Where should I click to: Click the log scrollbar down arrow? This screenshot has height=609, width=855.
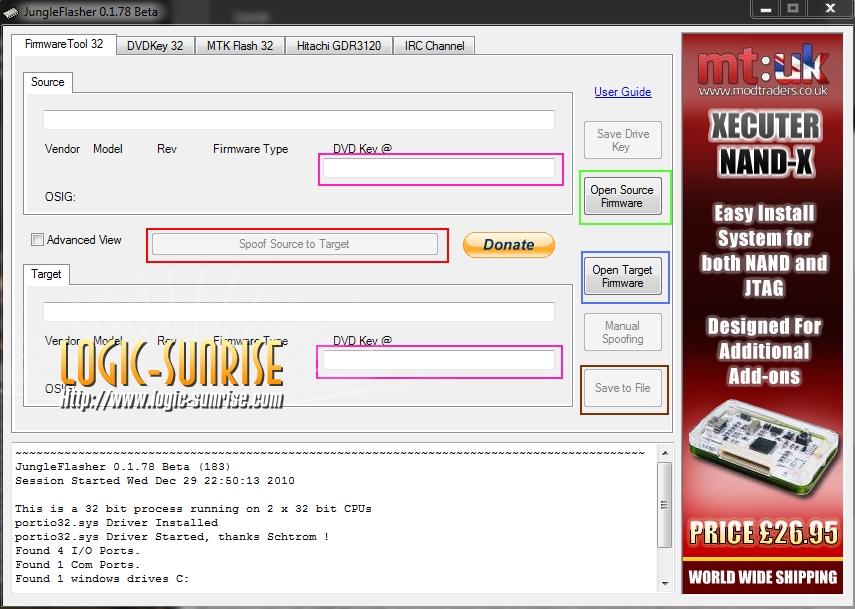[665, 583]
